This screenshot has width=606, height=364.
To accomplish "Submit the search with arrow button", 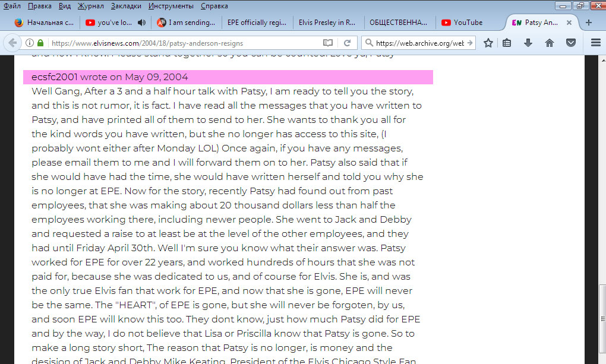I will (470, 43).
